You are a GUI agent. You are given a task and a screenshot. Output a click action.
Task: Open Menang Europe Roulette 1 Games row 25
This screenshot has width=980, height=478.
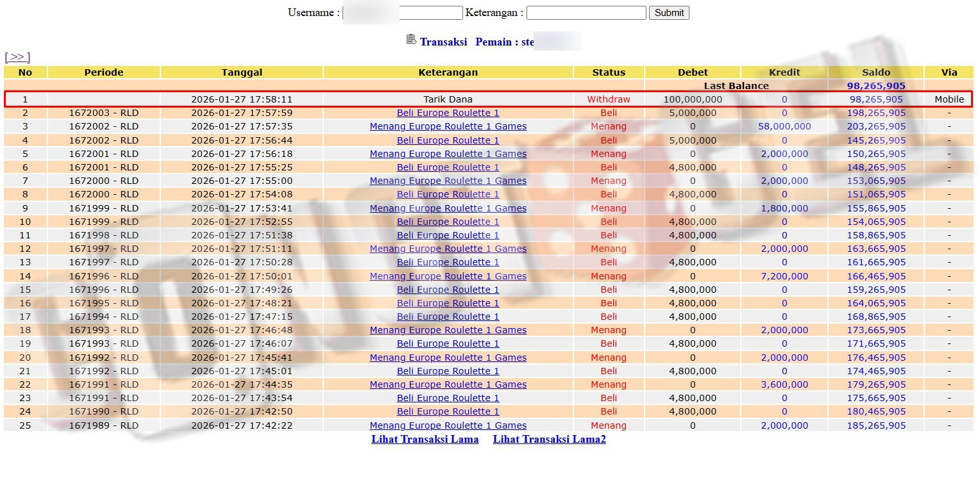(x=448, y=425)
